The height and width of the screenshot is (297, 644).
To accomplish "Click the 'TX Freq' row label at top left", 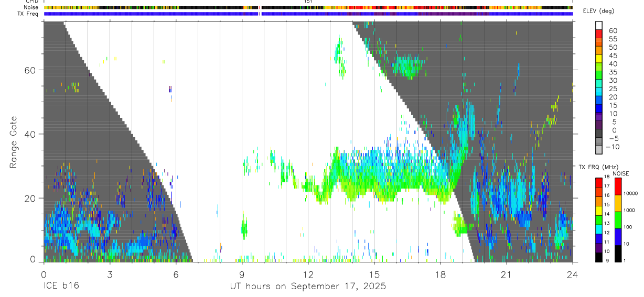I will [x=28, y=14].
